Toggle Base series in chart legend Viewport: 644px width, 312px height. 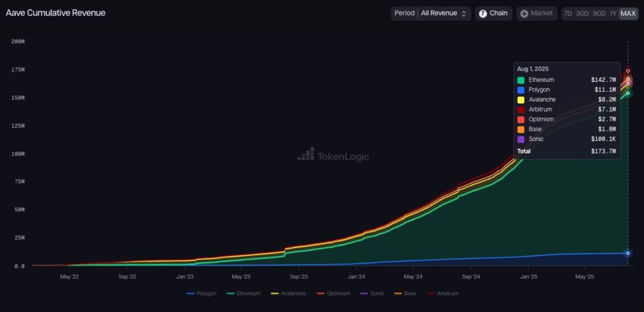pyautogui.click(x=404, y=294)
